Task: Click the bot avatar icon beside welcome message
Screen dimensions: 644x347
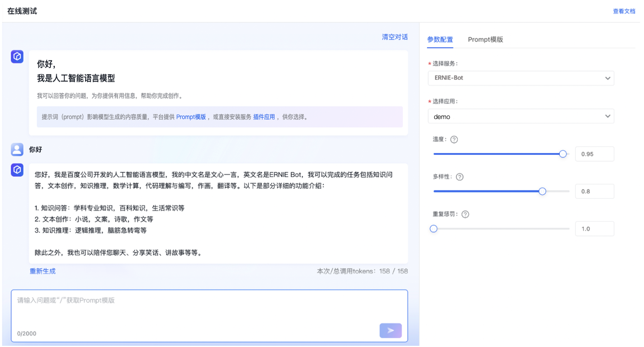Action: click(x=17, y=57)
